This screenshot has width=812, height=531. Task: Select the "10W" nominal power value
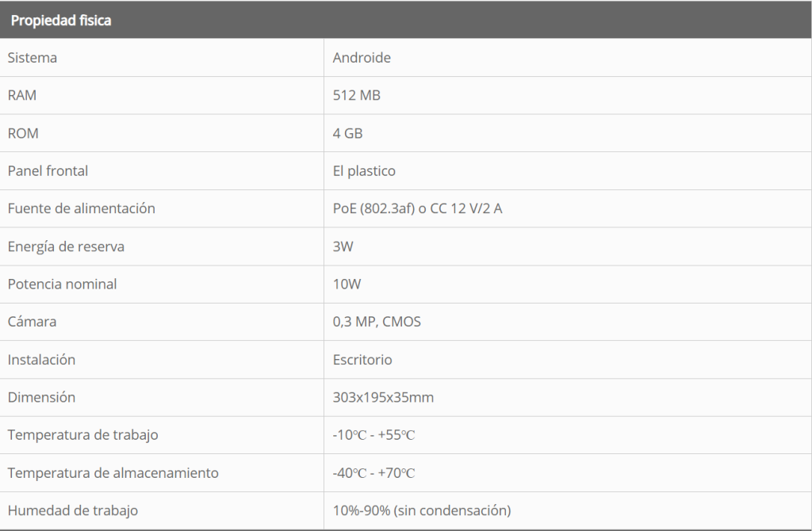tap(347, 284)
